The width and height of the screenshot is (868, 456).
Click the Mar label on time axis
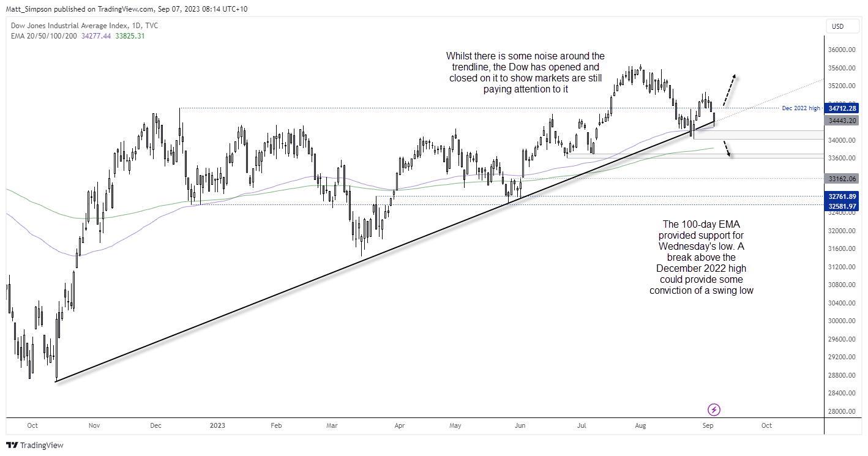pos(332,425)
